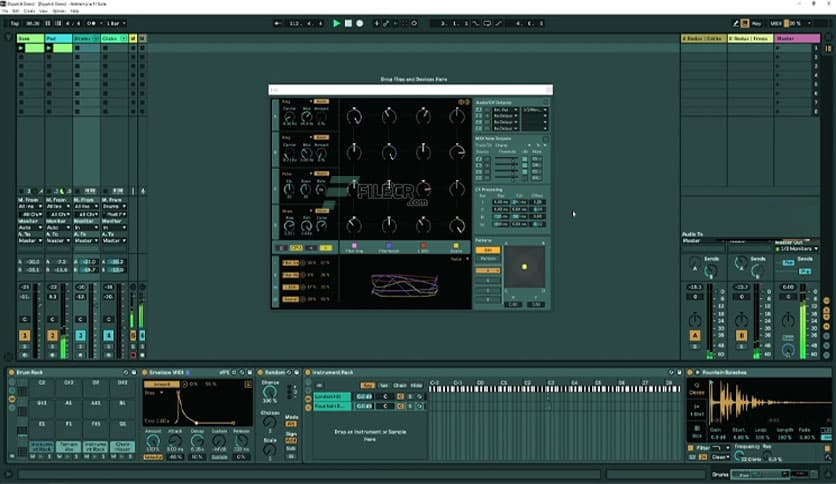The height and width of the screenshot is (484, 836).
Task: Start playback with the green Play button
Action: tap(336, 23)
